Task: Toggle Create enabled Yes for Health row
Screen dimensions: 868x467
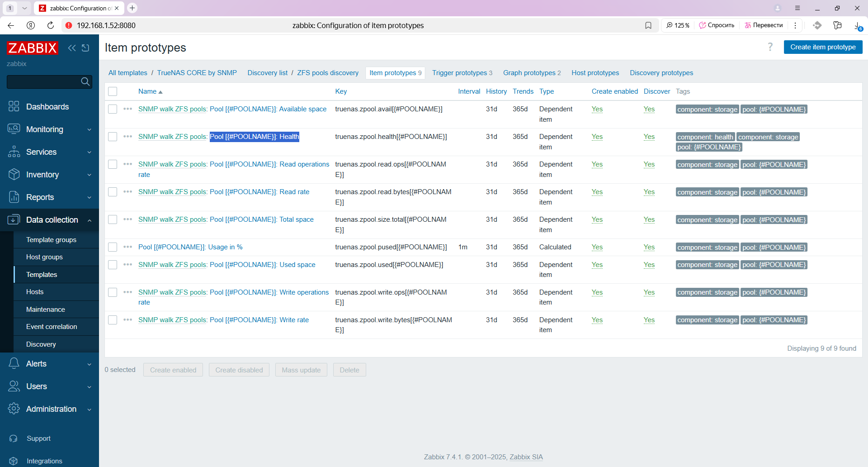Action: pyautogui.click(x=597, y=137)
